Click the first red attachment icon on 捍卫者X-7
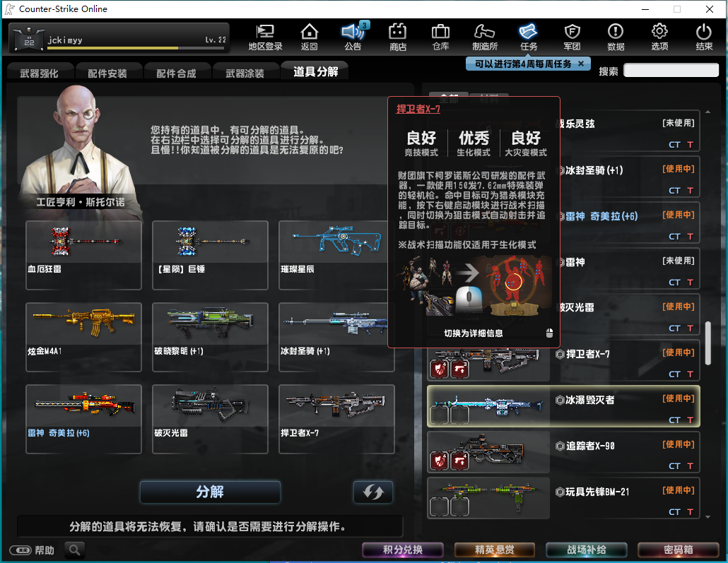Screen dimensions: 728x563 [439, 369]
